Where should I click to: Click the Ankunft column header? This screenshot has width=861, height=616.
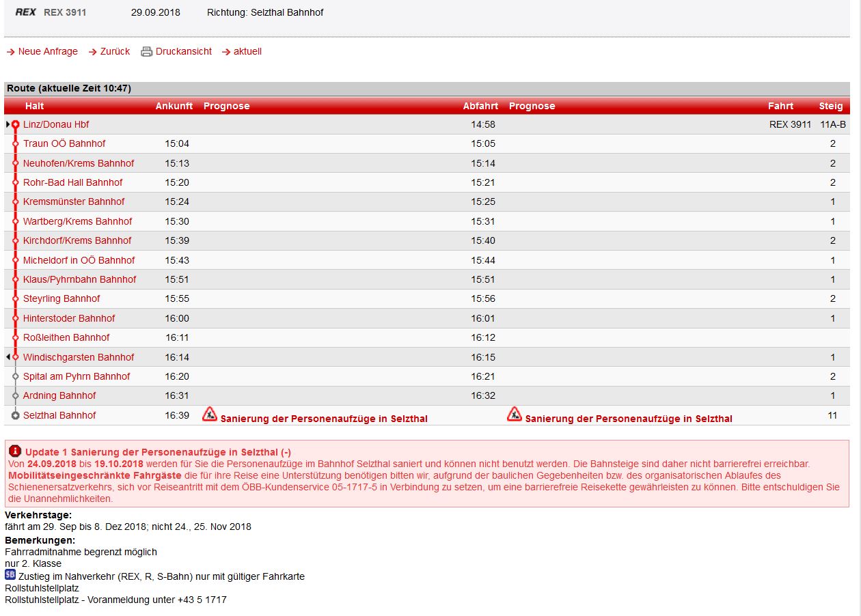[174, 106]
